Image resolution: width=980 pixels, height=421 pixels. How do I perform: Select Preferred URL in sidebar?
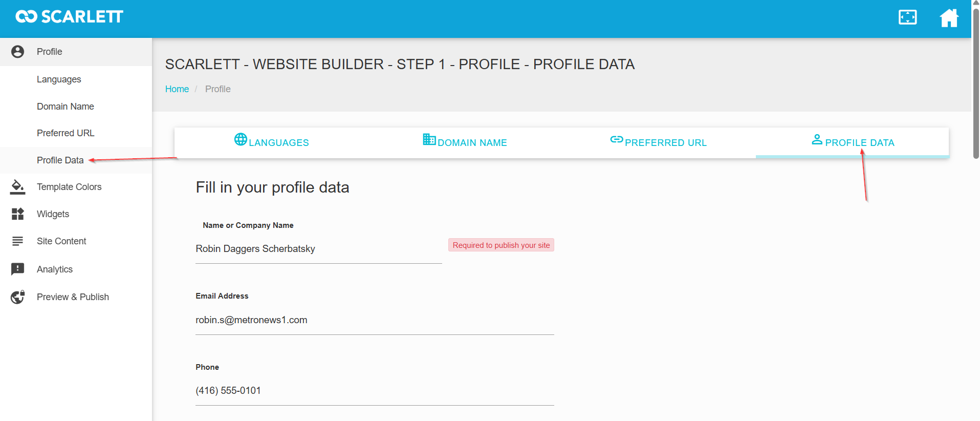66,133
